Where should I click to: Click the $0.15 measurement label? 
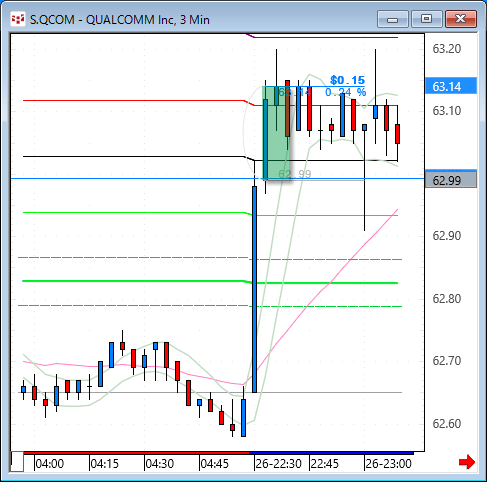pyautogui.click(x=347, y=80)
